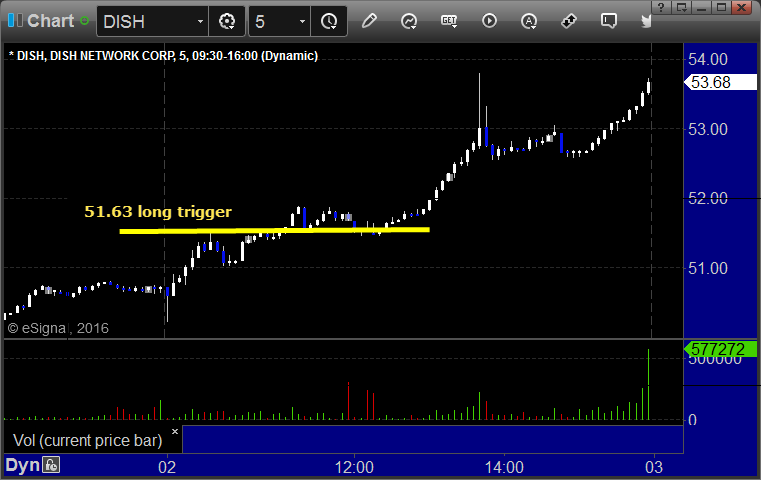This screenshot has width=761, height=480.
Task: Open the chart settings gear menu
Action: click(x=227, y=21)
